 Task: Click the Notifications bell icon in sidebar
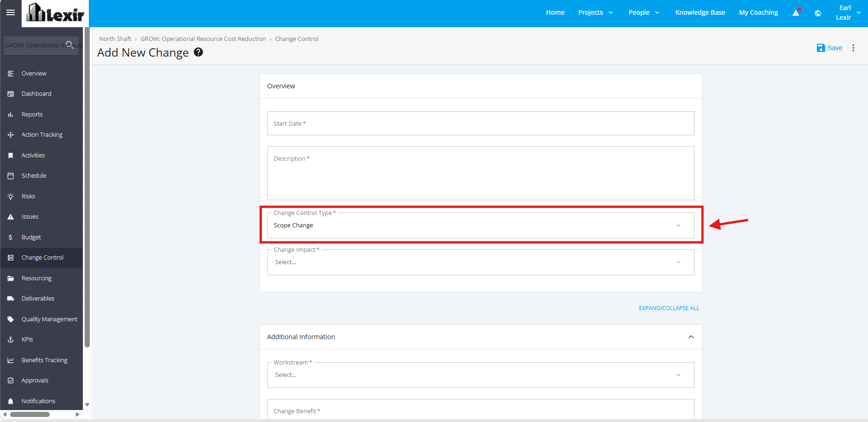coord(11,401)
